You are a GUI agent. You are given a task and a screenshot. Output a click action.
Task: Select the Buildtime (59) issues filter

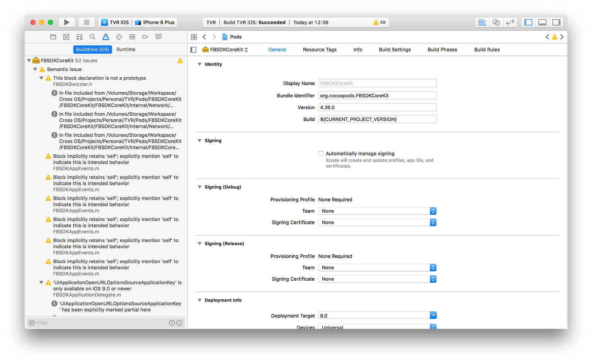click(92, 50)
